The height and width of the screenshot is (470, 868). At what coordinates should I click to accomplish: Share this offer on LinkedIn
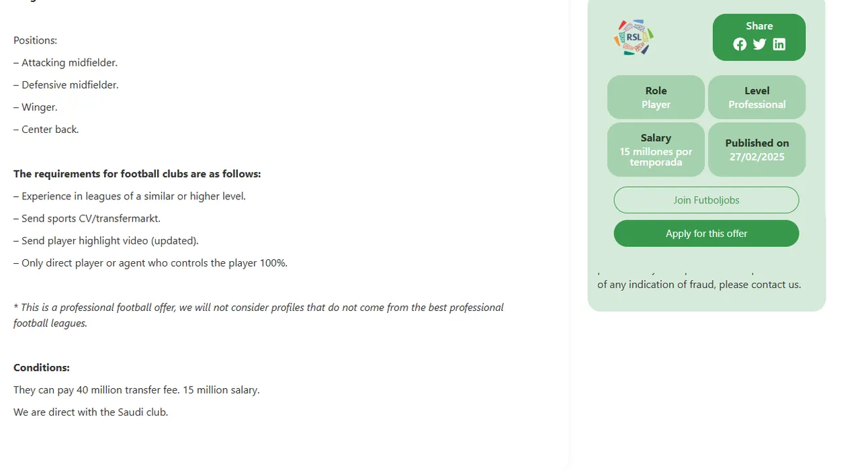779,44
